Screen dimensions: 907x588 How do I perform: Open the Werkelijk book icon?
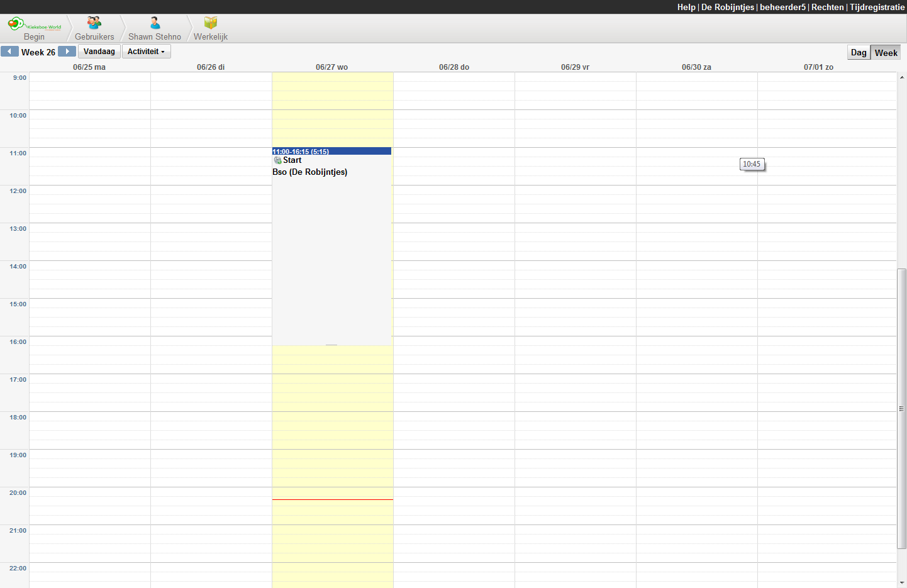coord(211,23)
